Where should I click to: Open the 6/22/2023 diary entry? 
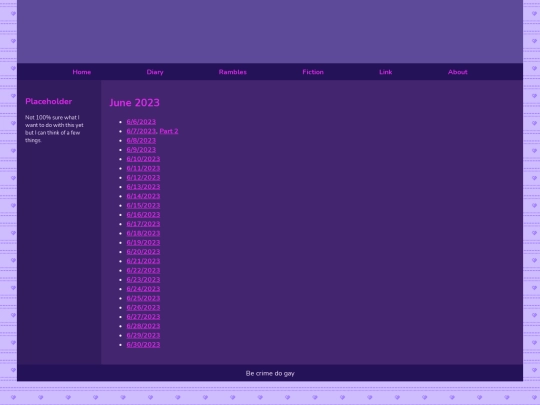pyautogui.click(x=143, y=270)
